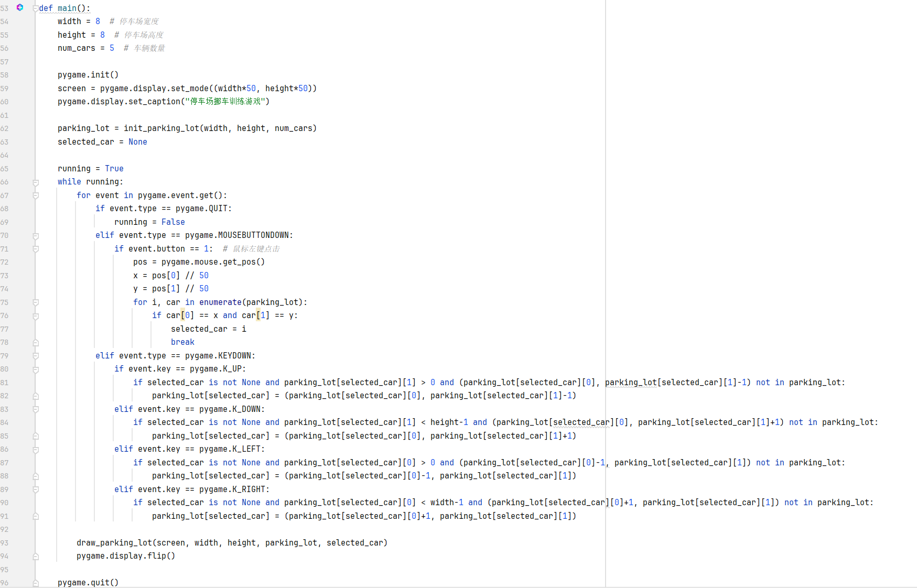Image resolution: width=917 pixels, height=588 pixels.
Task: Click the value 5 in 'num_cars = 5'
Action: (112, 48)
